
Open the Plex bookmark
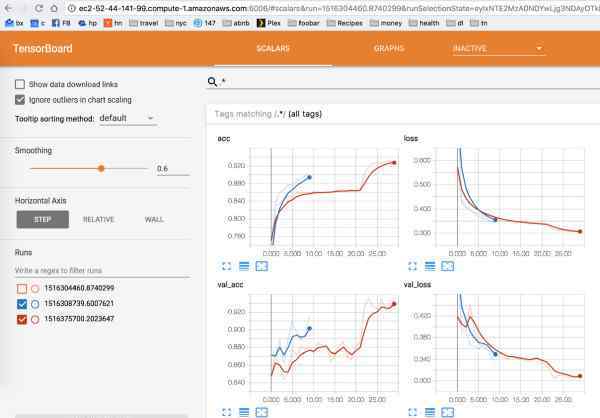pos(269,23)
